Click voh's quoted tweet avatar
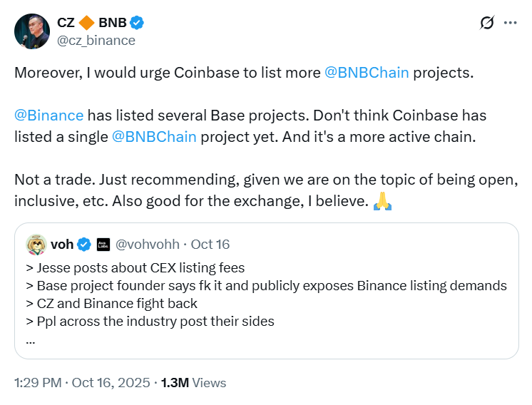The height and width of the screenshot is (405, 532). [37, 245]
